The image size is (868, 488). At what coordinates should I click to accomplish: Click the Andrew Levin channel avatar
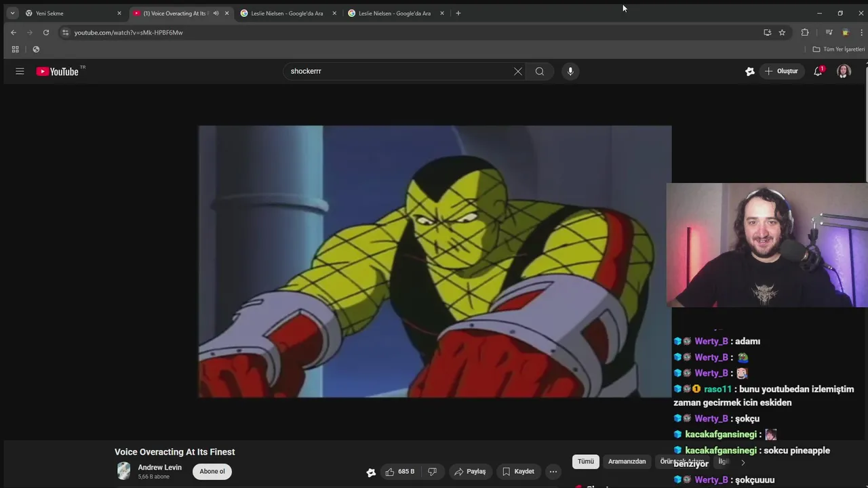click(x=123, y=471)
